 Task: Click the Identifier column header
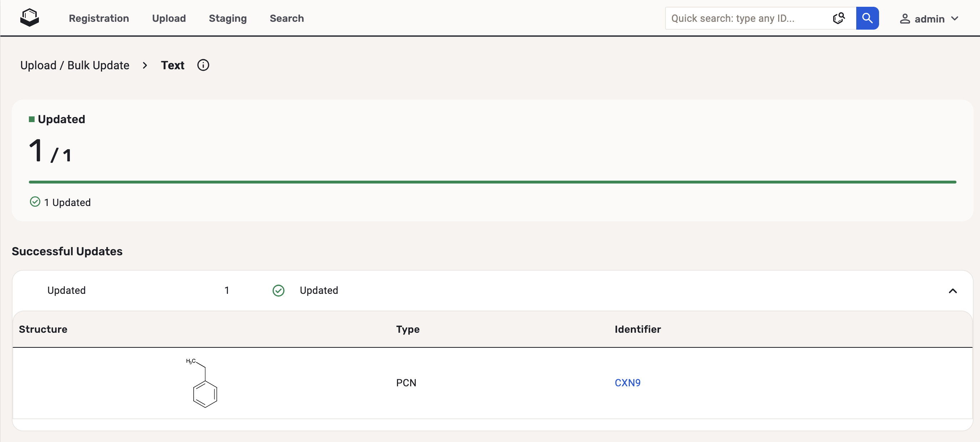coord(637,329)
